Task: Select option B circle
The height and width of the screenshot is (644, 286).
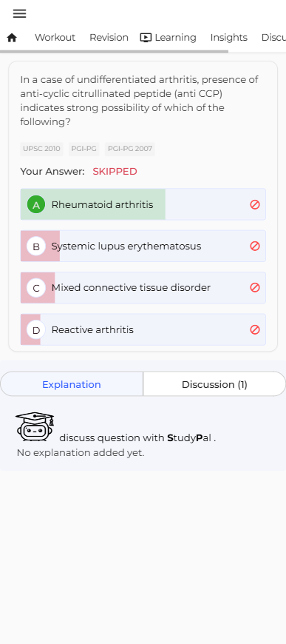Action: point(36,246)
